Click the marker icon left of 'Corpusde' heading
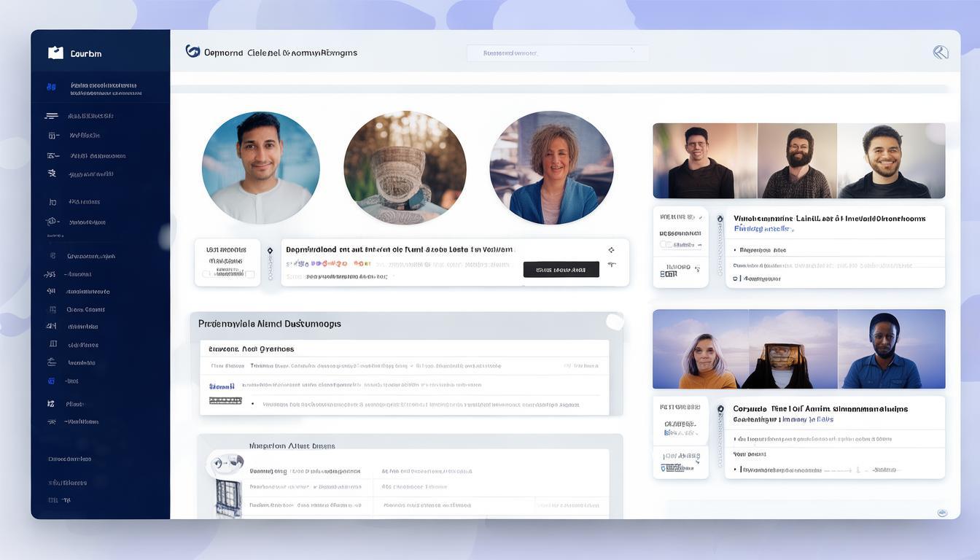This screenshot has height=560, width=980. tap(720, 409)
